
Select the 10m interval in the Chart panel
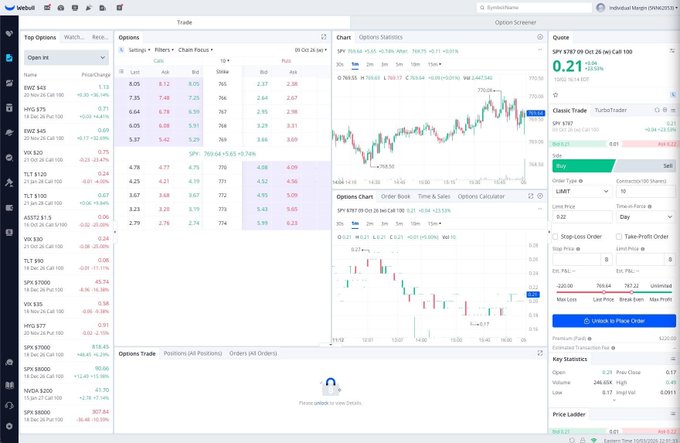(x=415, y=64)
